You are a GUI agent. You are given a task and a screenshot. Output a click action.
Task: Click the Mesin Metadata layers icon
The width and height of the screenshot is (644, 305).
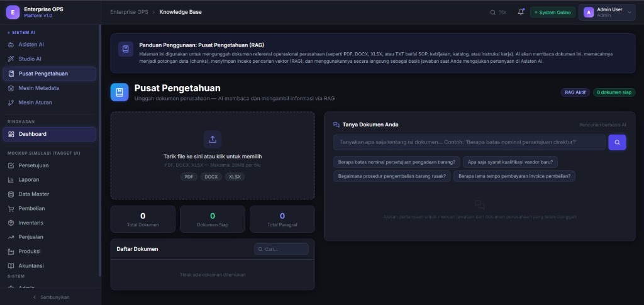coord(11,88)
